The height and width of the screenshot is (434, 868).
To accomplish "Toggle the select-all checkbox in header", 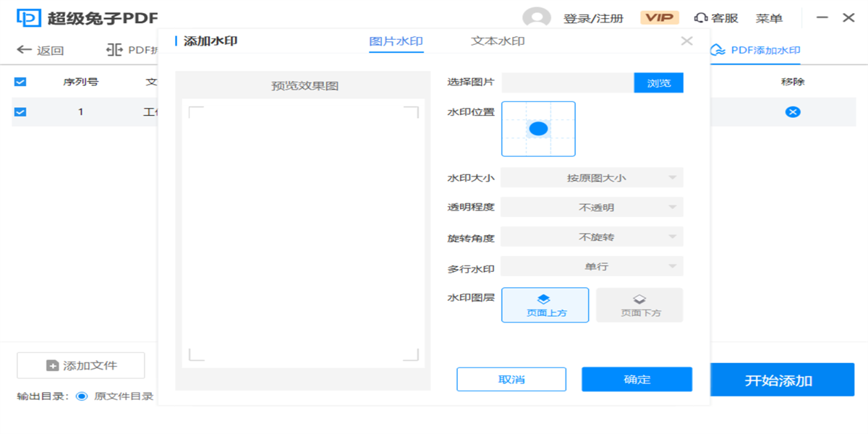I will click(x=20, y=82).
